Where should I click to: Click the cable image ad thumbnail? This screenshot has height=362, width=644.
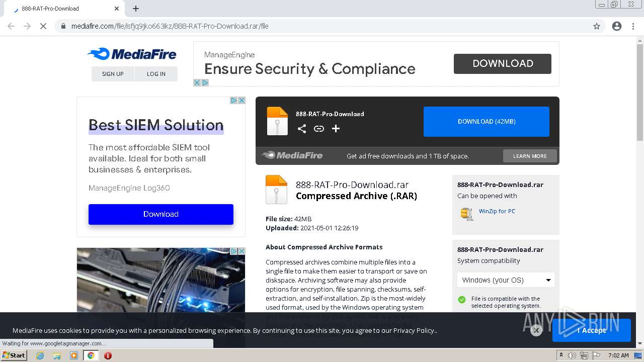[161, 280]
